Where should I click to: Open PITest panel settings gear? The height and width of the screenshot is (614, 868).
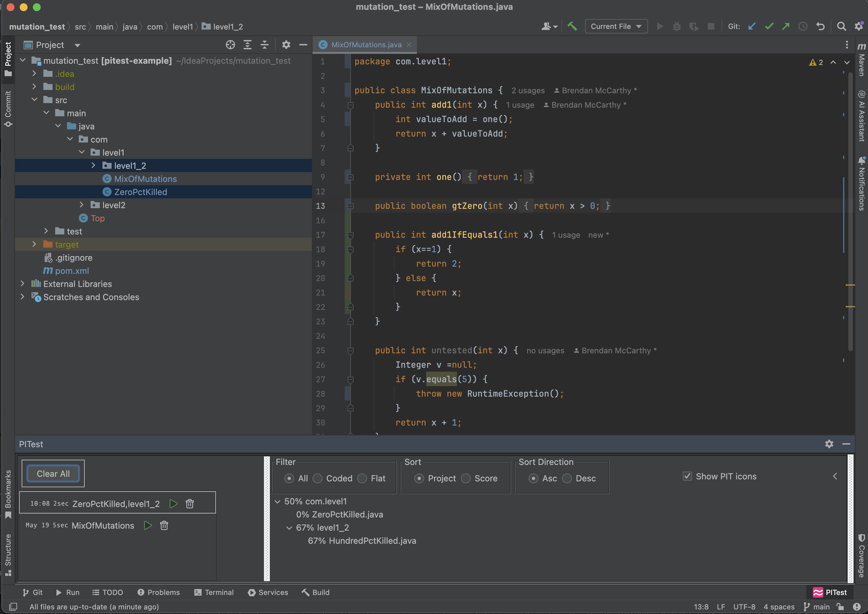point(829,444)
